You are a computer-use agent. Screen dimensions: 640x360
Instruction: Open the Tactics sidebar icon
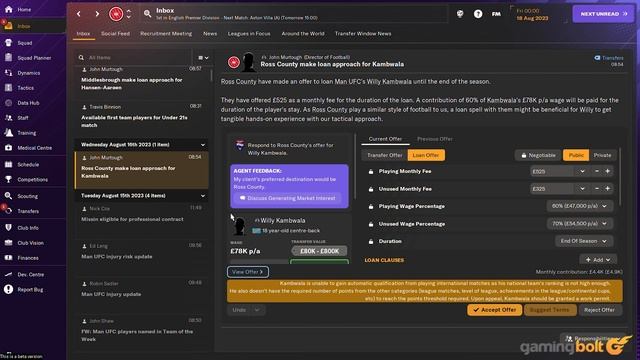(x=9, y=88)
